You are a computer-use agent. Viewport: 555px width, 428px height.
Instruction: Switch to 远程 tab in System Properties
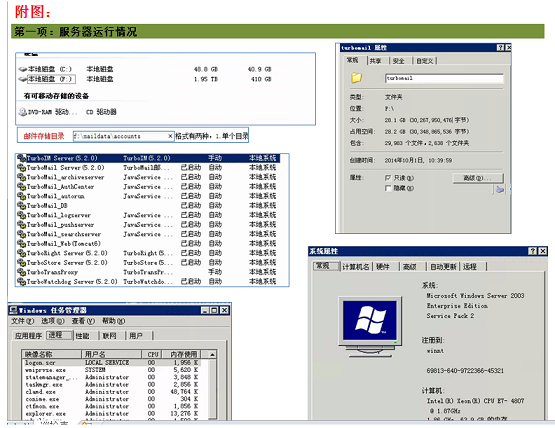point(470,267)
